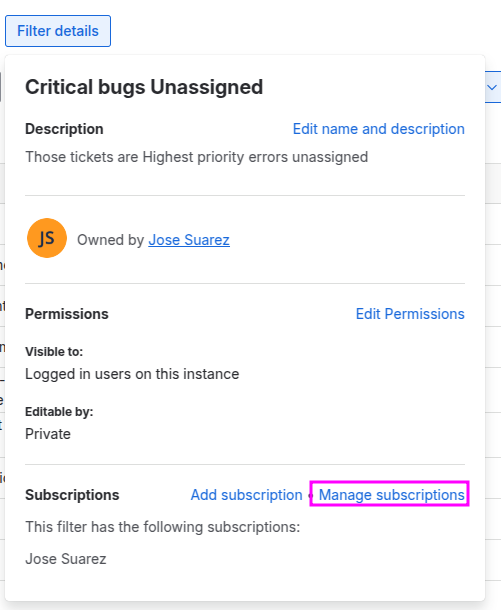Open Edit name and description link
The height and width of the screenshot is (610, 501).
(378, 129)
